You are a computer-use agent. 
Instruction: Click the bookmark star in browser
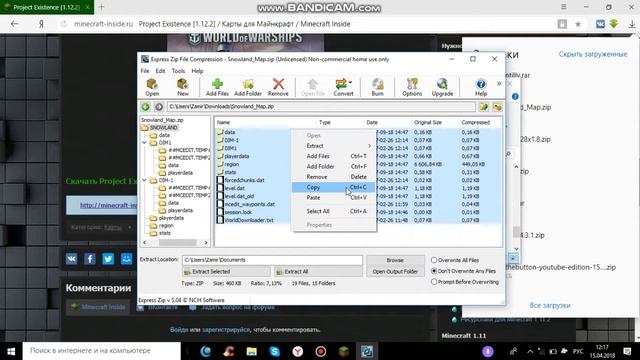(x=578, y=24)
